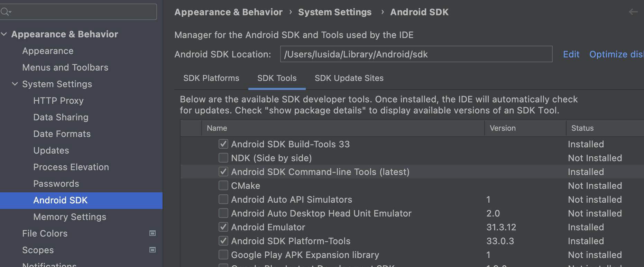Check the CMake checkbox
This screenshot has height=267, width=644.
[223, 185]
